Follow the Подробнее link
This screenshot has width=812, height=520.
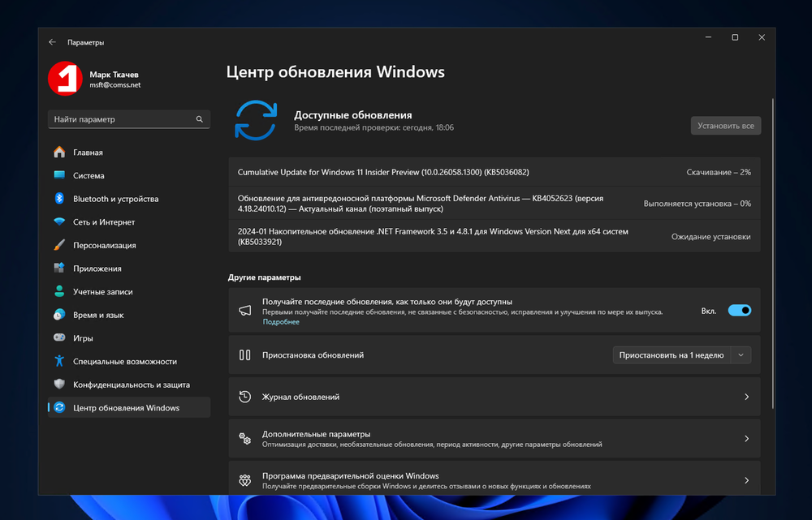coord(281,322)
